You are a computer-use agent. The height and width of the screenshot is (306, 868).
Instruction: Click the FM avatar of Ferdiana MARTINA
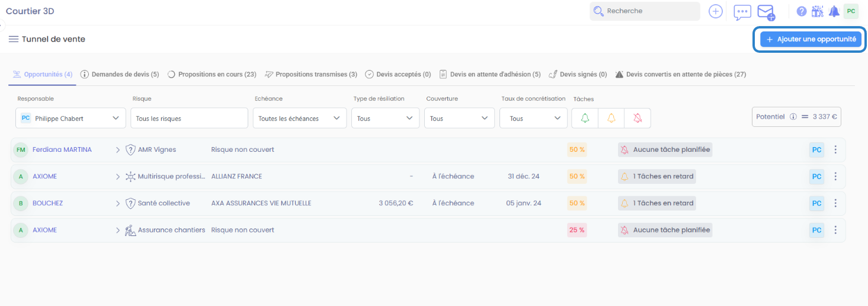click(21, 150)
